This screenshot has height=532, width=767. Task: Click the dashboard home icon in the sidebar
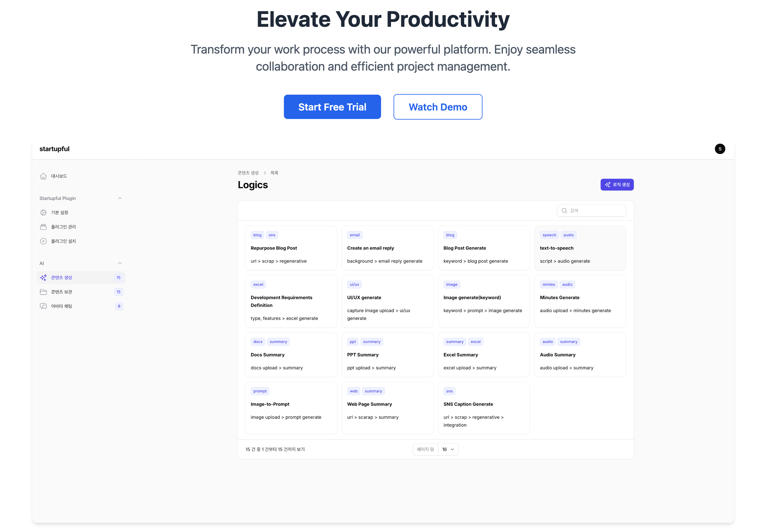(x=43, y=176)
